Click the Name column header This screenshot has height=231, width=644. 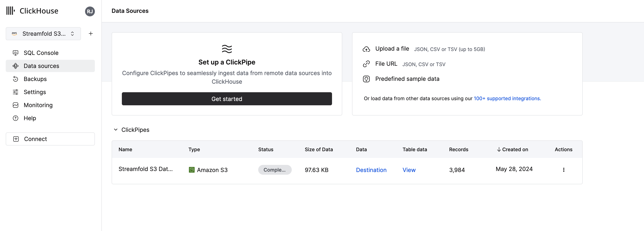pos(125,149)
